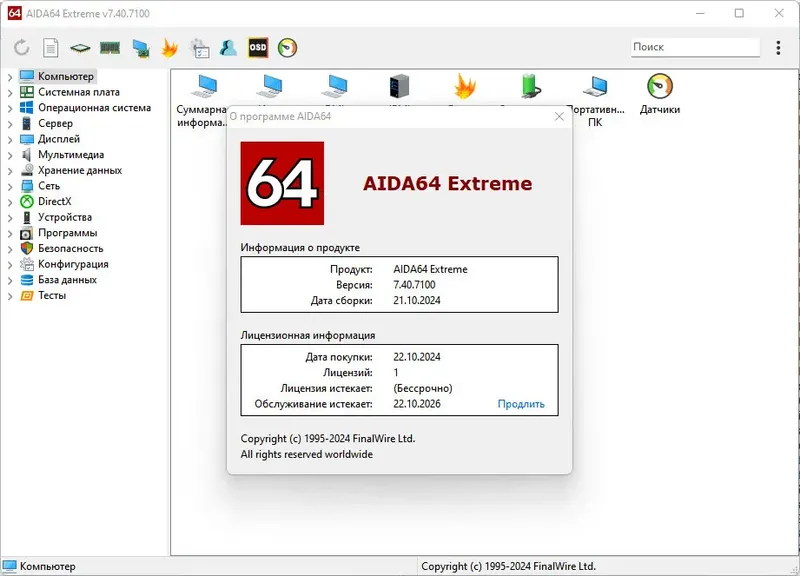Expand the Хранение данных tree node
The image size is (800, 576).
click(x=10, y=171)
